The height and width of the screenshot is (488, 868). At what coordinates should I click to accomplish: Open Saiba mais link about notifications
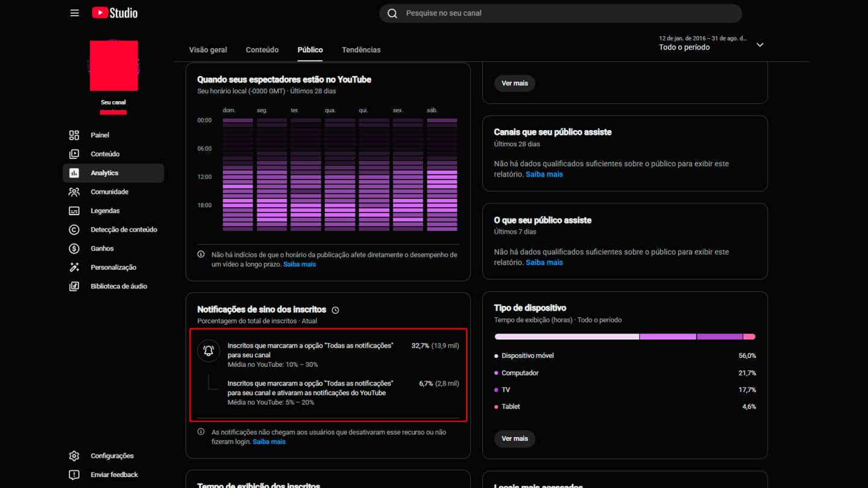pos(269,442)
